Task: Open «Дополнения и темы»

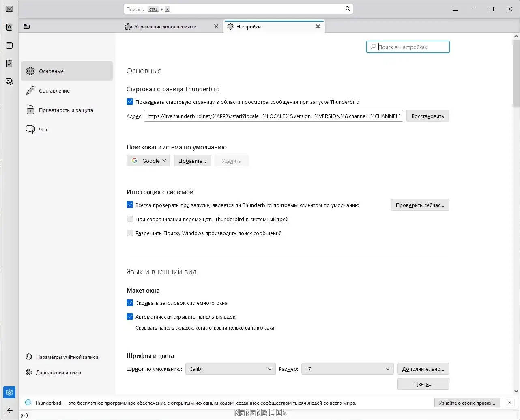Action: pyautogui.click(x=54, y=373)
